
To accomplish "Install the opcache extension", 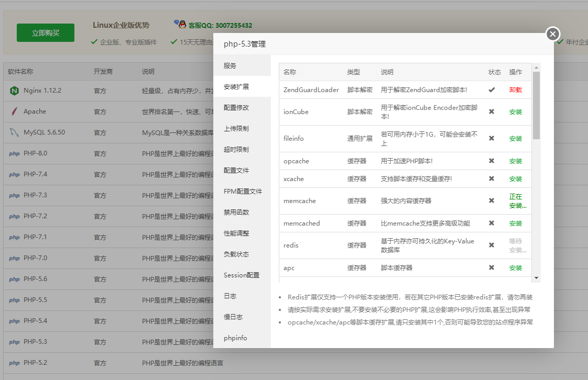I will pyautogui.click(x=515, y=161).
